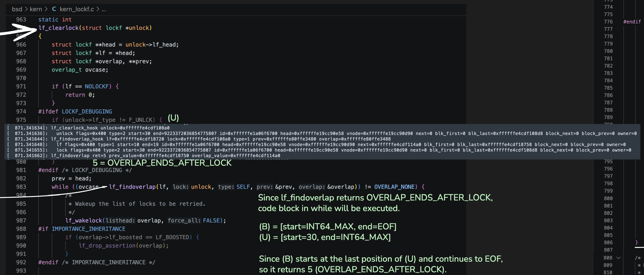Open the kern breadcrumb folder
Viewport: 644px width, 275px height.
[x=36, y=9]
